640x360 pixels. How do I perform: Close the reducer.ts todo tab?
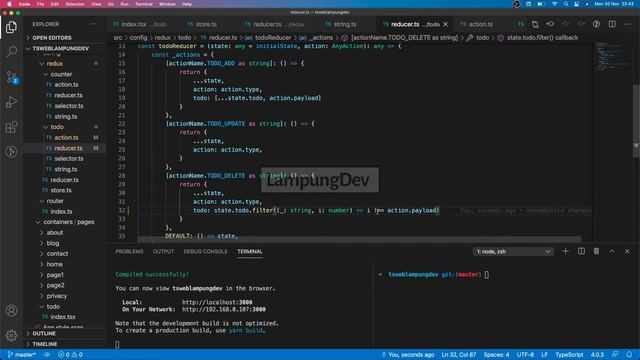coord(446,24)
